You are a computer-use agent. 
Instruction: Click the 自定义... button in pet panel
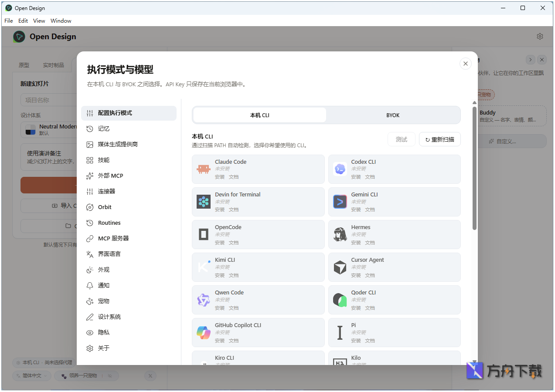coord(512,141)
